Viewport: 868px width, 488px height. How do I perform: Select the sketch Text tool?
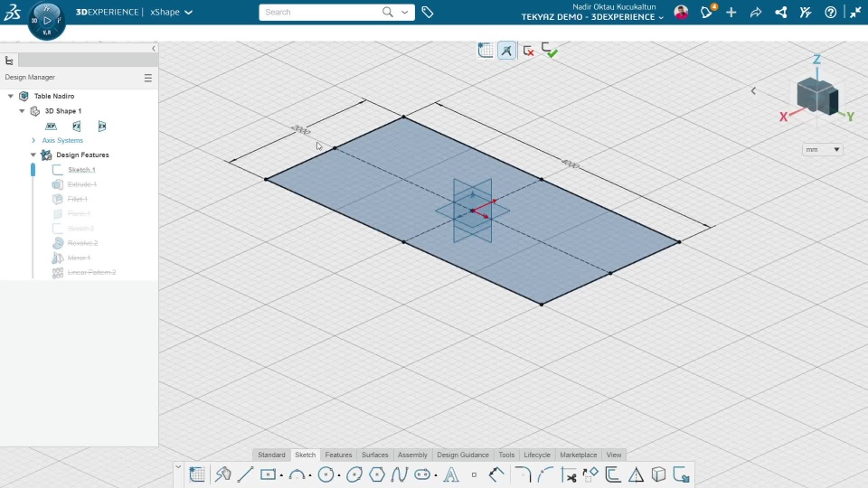click(451, 474)
